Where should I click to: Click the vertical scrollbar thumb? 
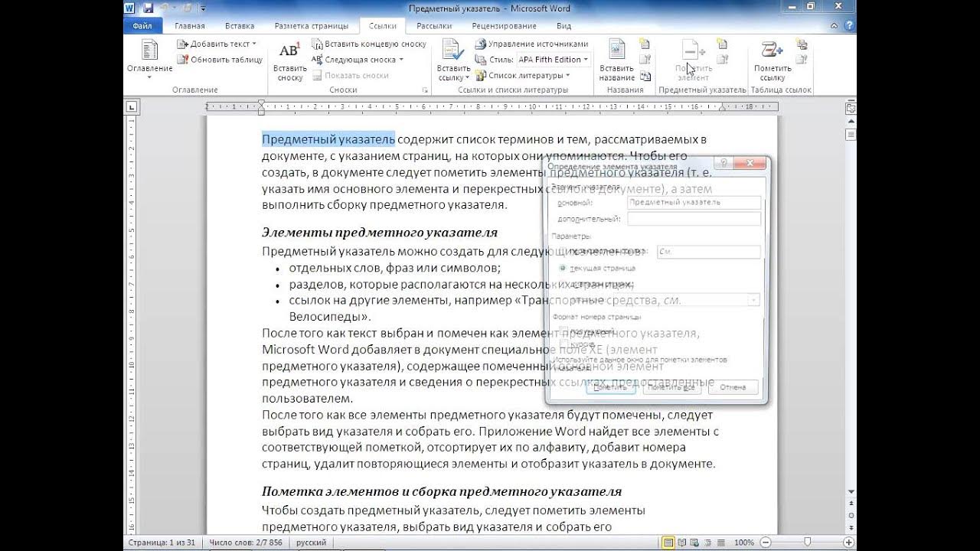coord(851,135)
